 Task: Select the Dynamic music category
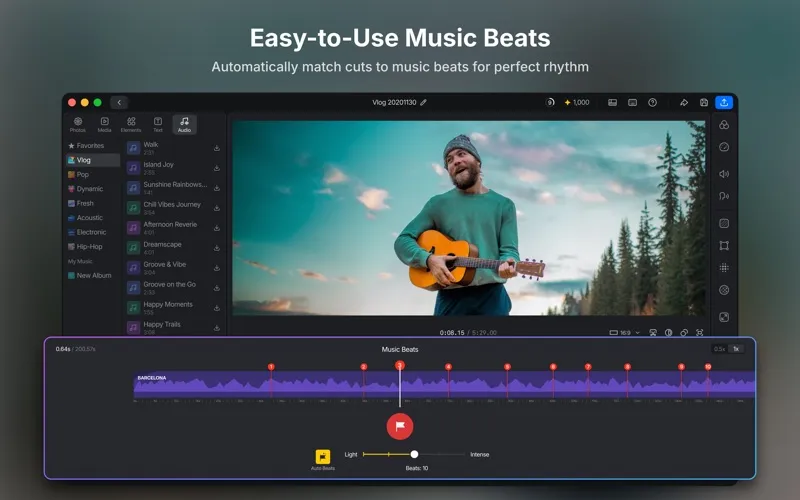pos(92,189)
